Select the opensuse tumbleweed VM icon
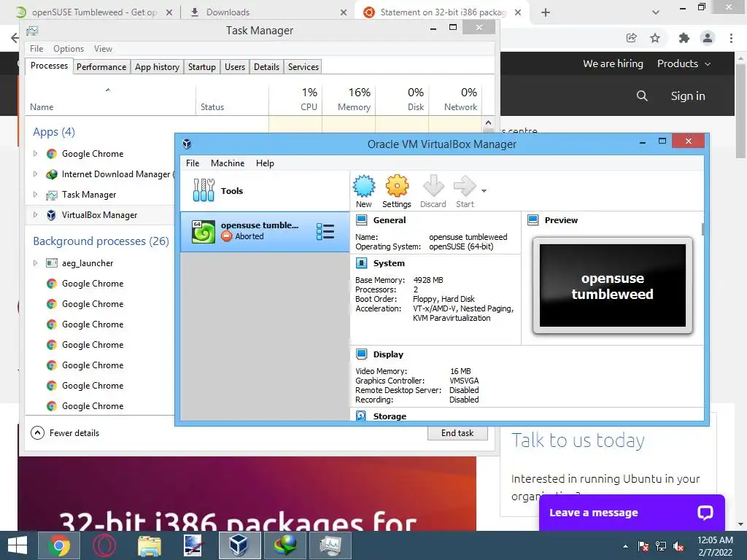This screenshot has width=747, height=560. (204, 231)
